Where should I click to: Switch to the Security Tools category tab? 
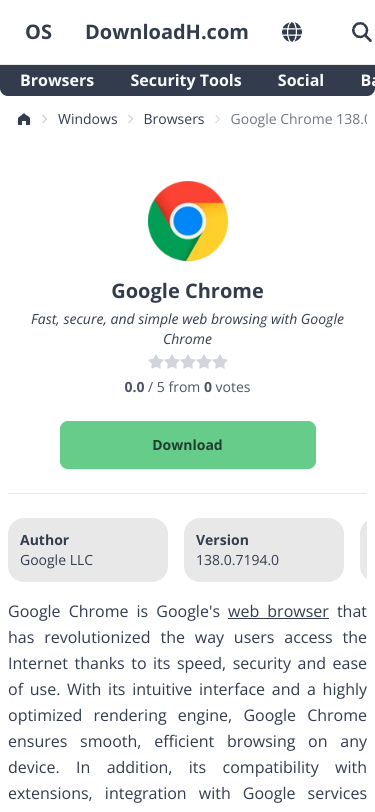186,80
